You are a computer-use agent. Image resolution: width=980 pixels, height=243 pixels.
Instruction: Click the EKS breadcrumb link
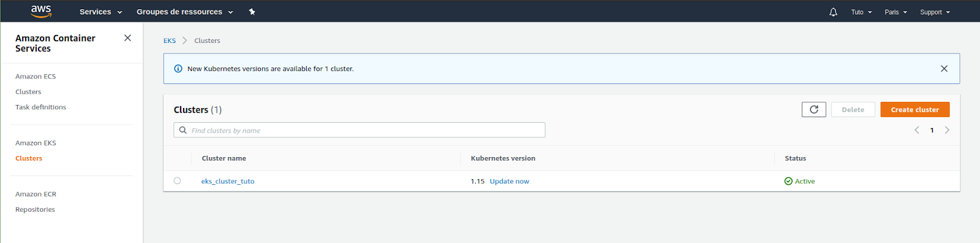(x=170, y=40)
